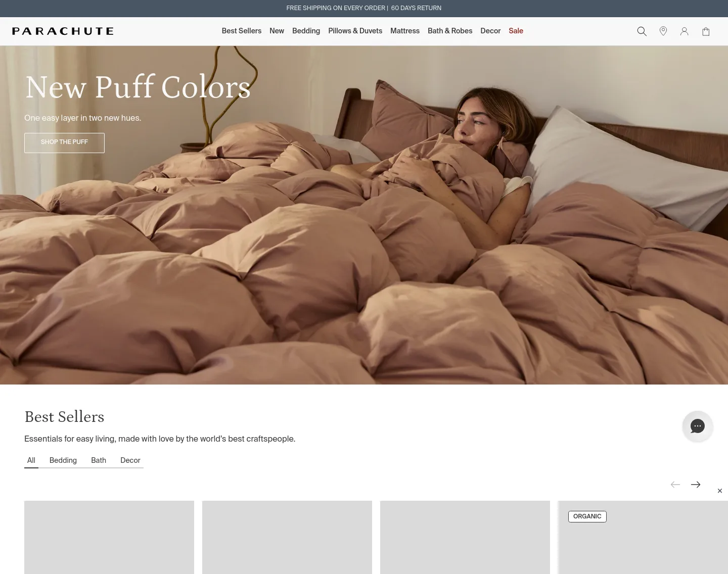Click the Organic badge on product card
The width and height of the screenshot is (728, 574).
click(x=587, y=516)
